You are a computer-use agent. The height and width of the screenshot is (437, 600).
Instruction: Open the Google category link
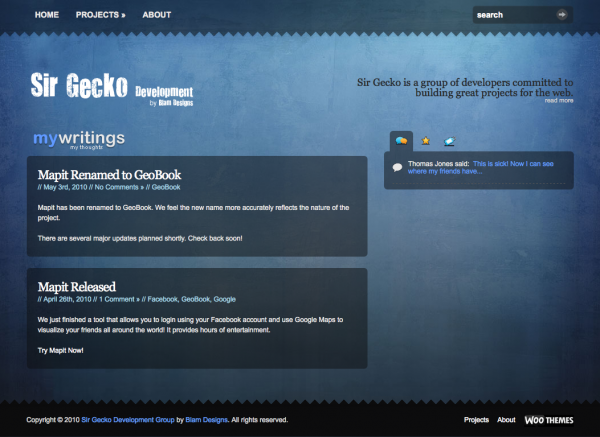pyautogui.click(x=225, y=299)
